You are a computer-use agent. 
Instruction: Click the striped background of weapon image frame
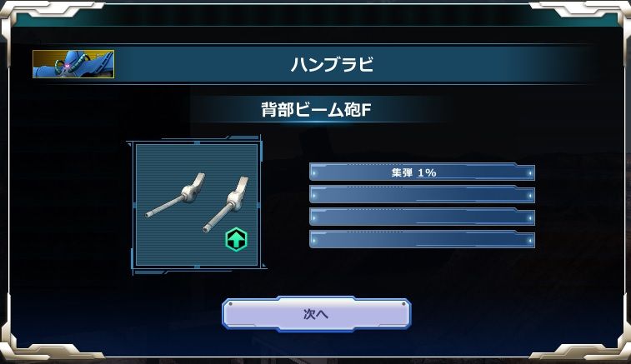coord(169,246)
